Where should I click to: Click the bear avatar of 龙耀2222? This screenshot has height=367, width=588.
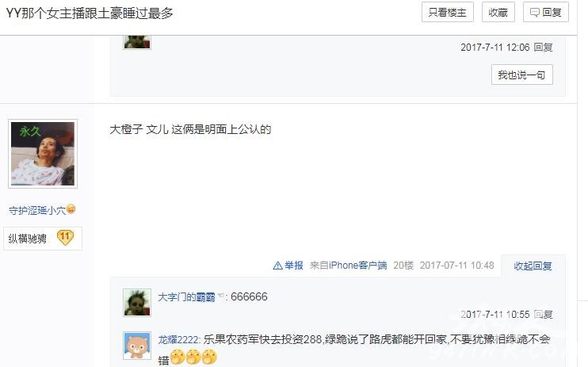click(137, 346)
